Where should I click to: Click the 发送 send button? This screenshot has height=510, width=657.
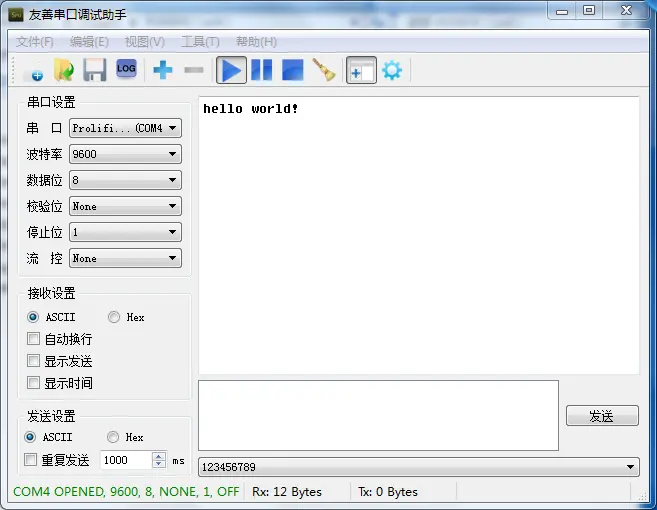(x=602, y=416)
